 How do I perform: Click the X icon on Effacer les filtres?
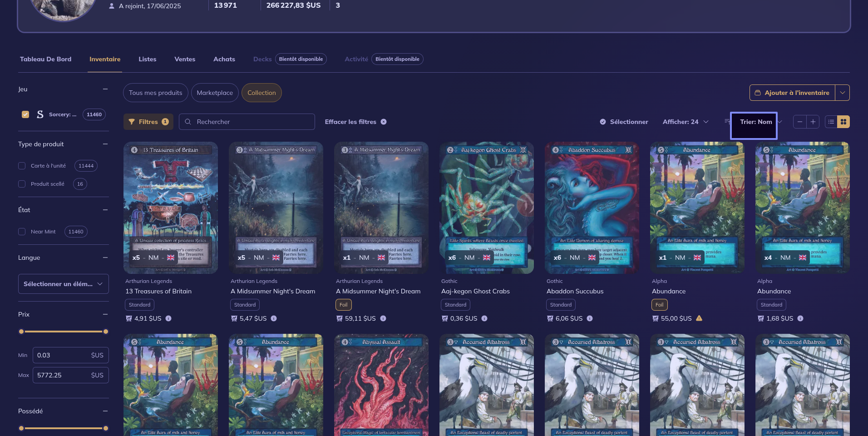(x=384, y=122)
